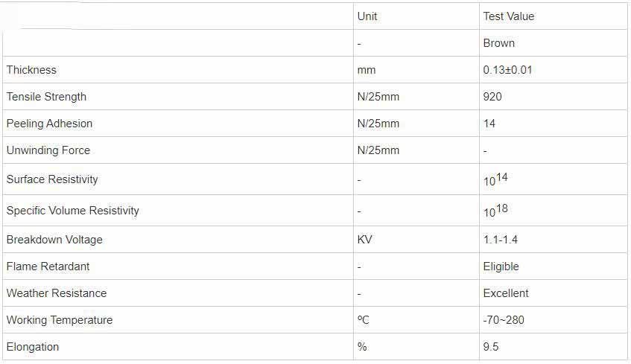Select the 920 tensile strength value
Viewport: 631px width, 364px height.
492,97
